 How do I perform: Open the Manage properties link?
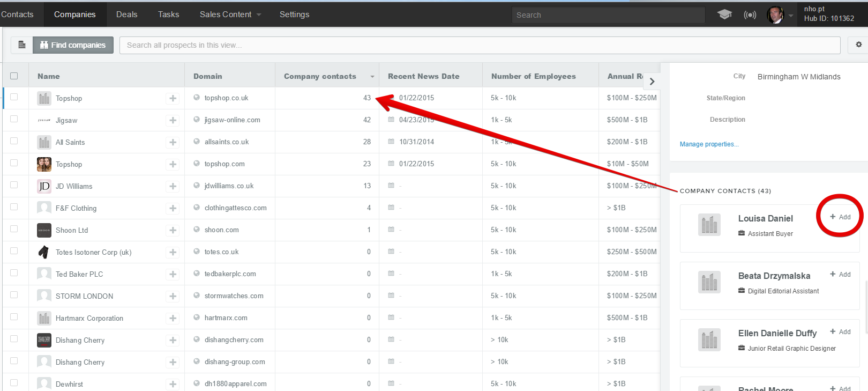coord(709,144)
